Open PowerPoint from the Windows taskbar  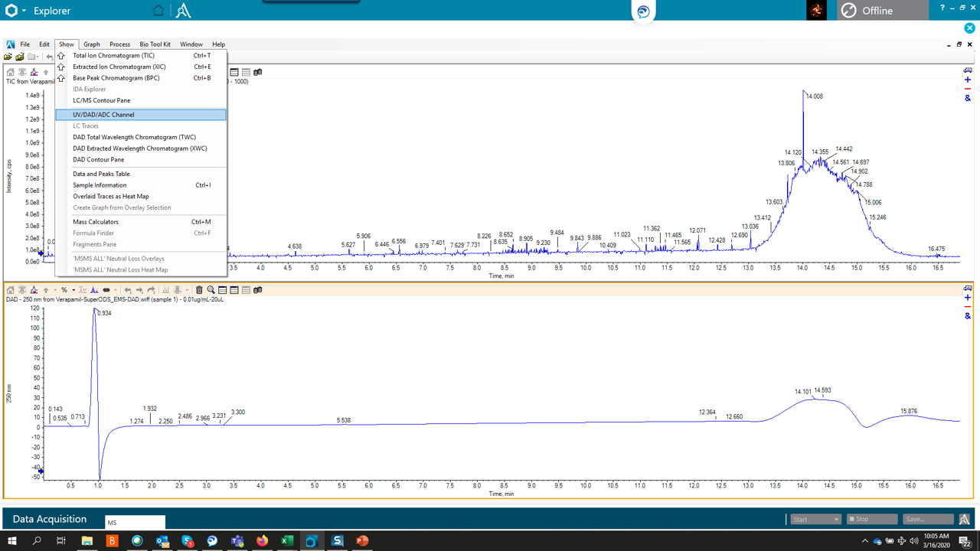[x=362, y=541]
